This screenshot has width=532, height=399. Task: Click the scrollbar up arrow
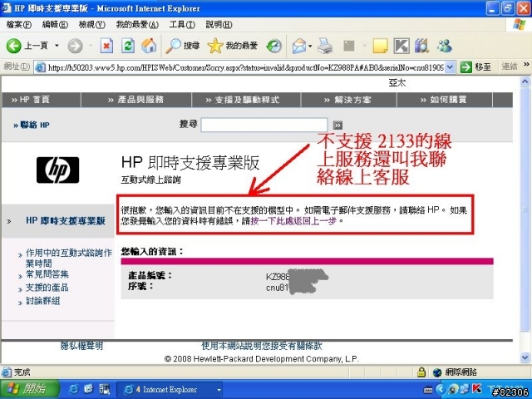pos(525,81)
